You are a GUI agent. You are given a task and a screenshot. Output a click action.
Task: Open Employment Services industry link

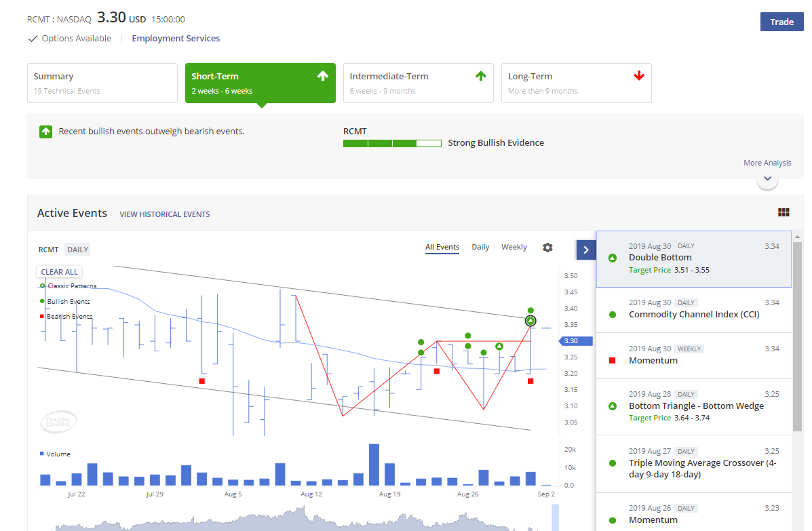click(176, 38)
